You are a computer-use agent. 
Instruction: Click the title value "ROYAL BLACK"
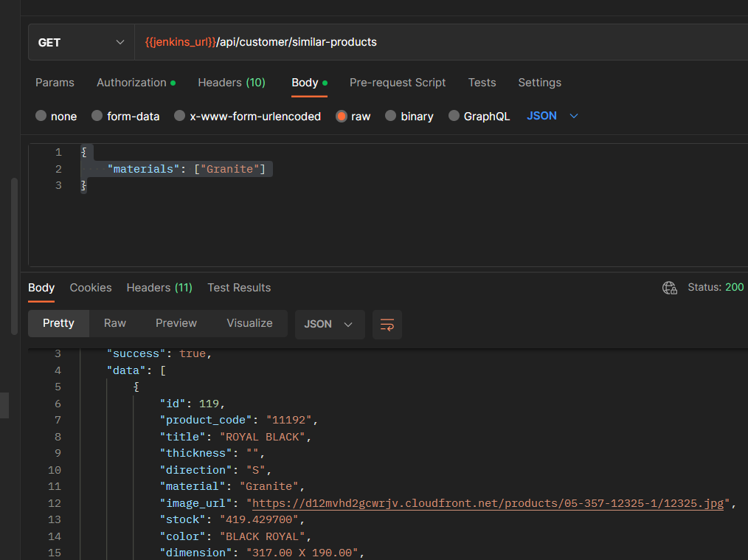262,437
